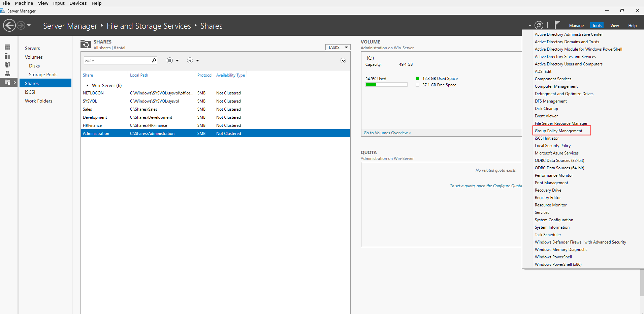Sort by the Local Path column header
Screen dimensions: 644x314
139,75
